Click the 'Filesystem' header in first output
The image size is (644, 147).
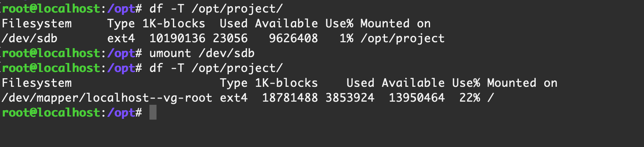[37, 23]
